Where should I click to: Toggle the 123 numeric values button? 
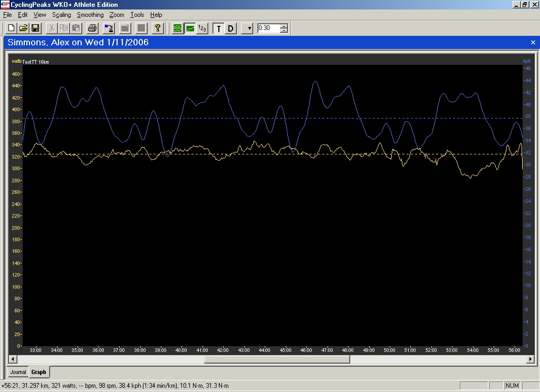(202, 28)
